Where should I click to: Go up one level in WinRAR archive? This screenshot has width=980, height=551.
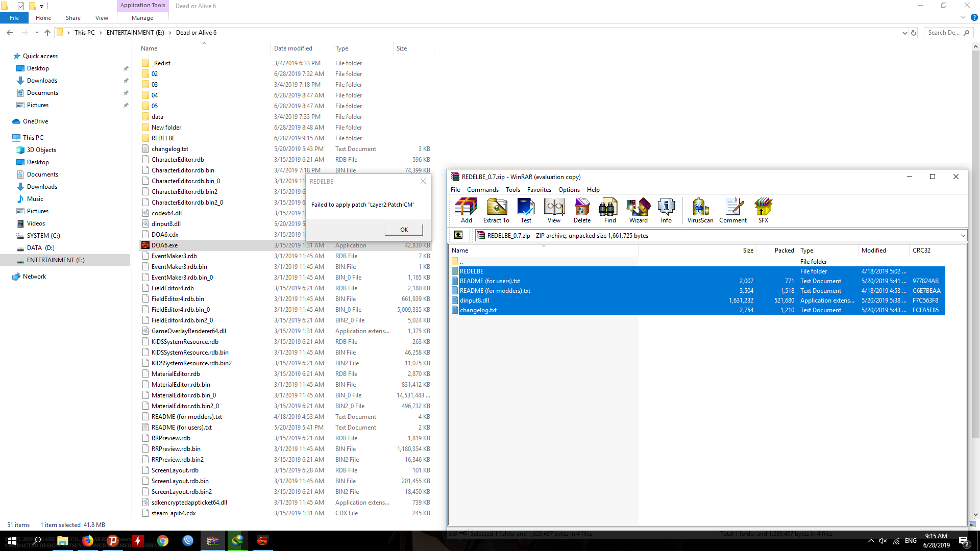[458, 235]
